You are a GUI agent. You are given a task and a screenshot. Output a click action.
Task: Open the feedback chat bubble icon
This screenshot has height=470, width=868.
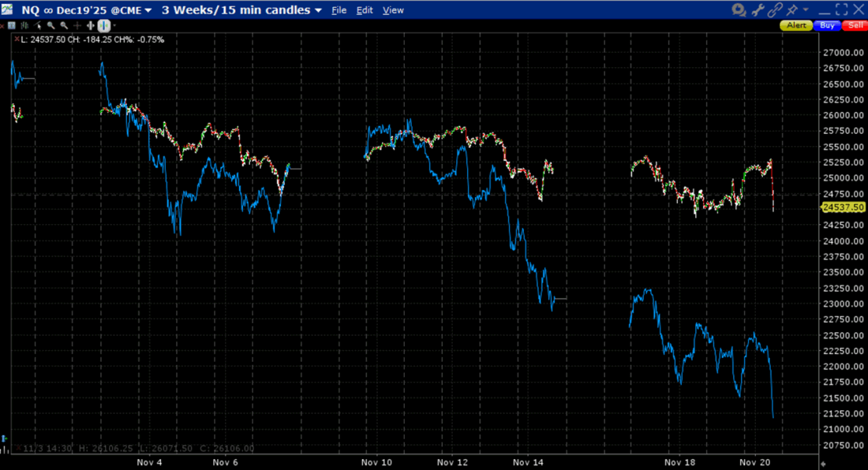click(739, 10)
